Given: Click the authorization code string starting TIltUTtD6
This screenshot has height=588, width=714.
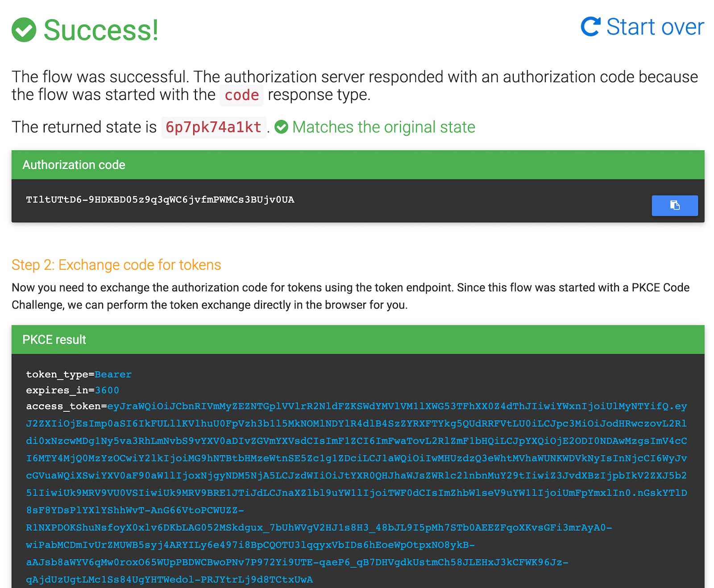Looking at the screenshot, I should coord(160,200).
